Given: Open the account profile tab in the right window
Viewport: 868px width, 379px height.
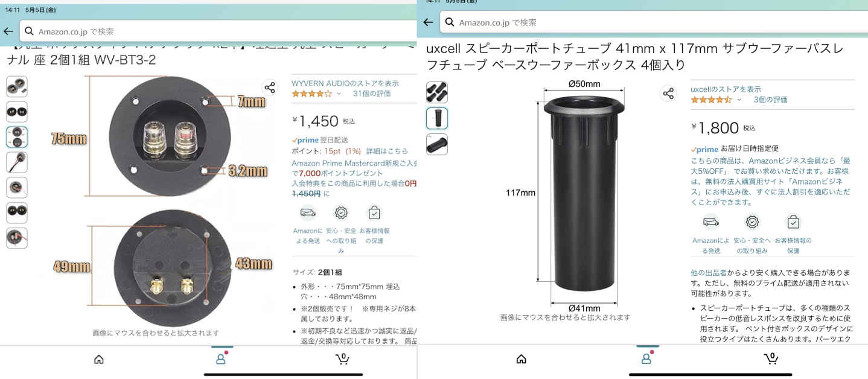Looking at the screenshot, I should coord(646,358).
